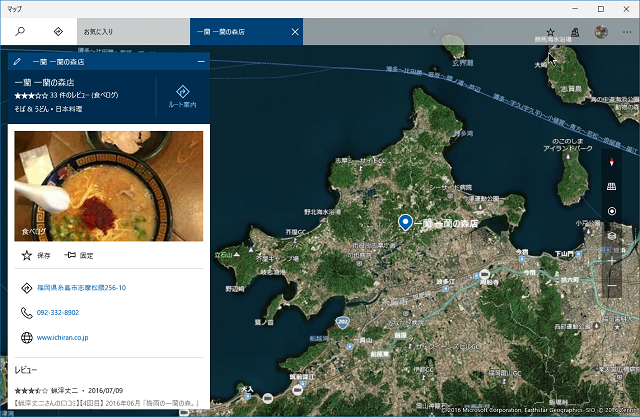The width and height of the screenshot is (640, 417).
Task: Click route 202 shield on map
Action: (343, 322)
